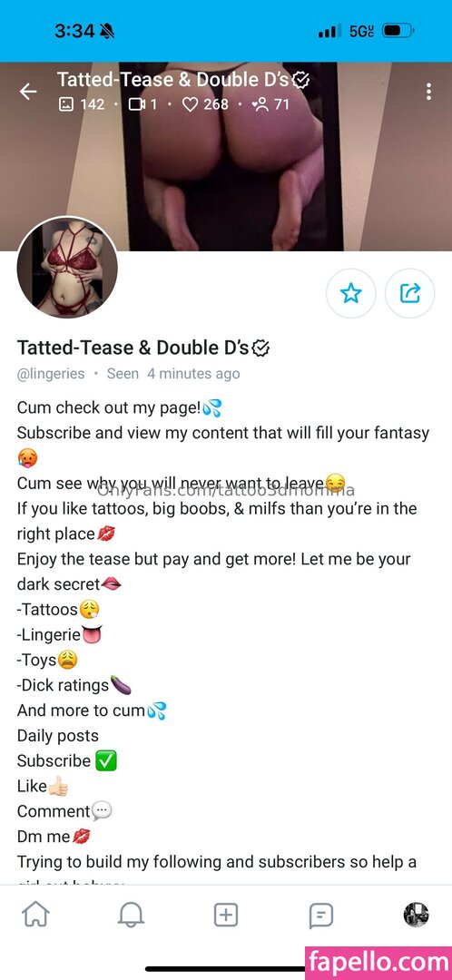Tap the @lingeries username handle

click(x=51, y=374)
